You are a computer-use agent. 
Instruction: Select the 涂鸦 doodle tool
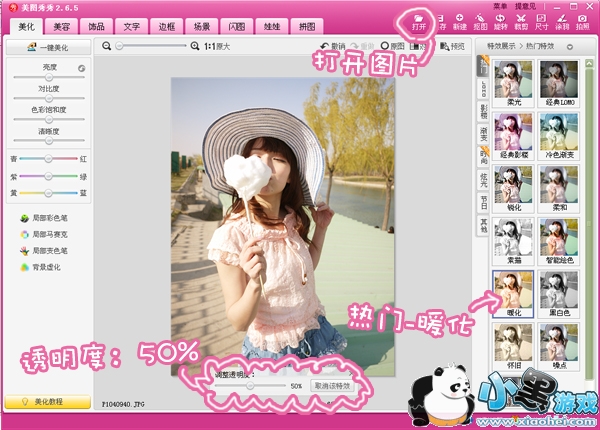point(562,22)
